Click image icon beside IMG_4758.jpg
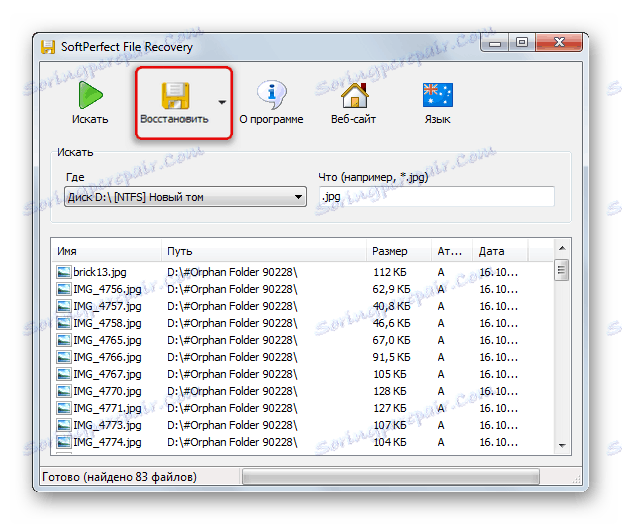This screenshot has height=525, width=622. (x=63, y=323)
